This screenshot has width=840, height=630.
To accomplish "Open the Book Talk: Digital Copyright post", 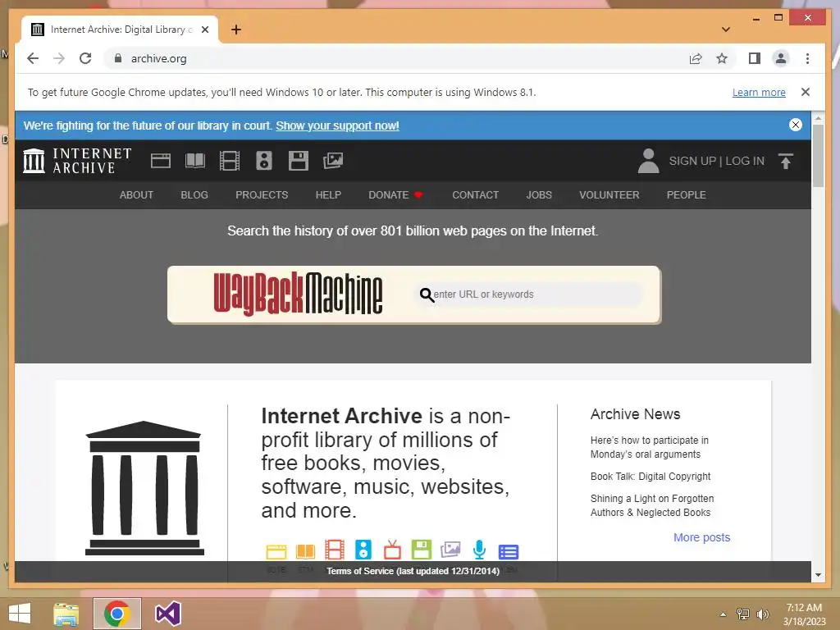I will click(651, 477).
